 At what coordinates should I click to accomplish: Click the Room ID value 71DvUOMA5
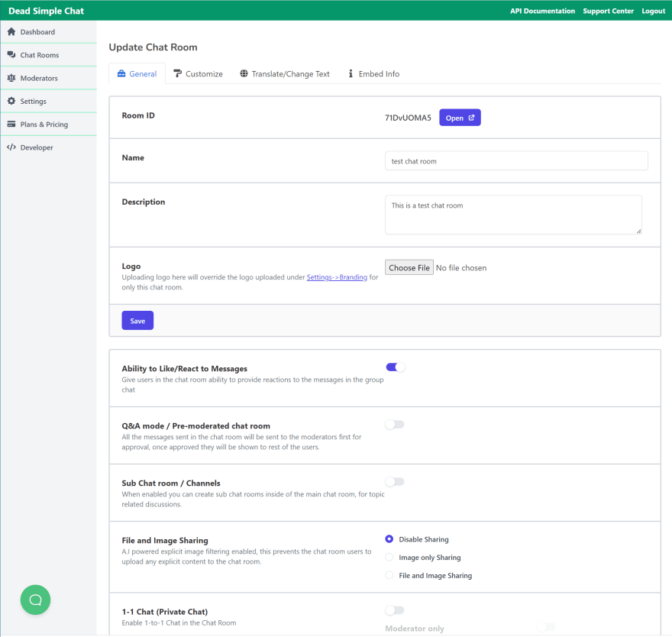[x=408, y=118]
